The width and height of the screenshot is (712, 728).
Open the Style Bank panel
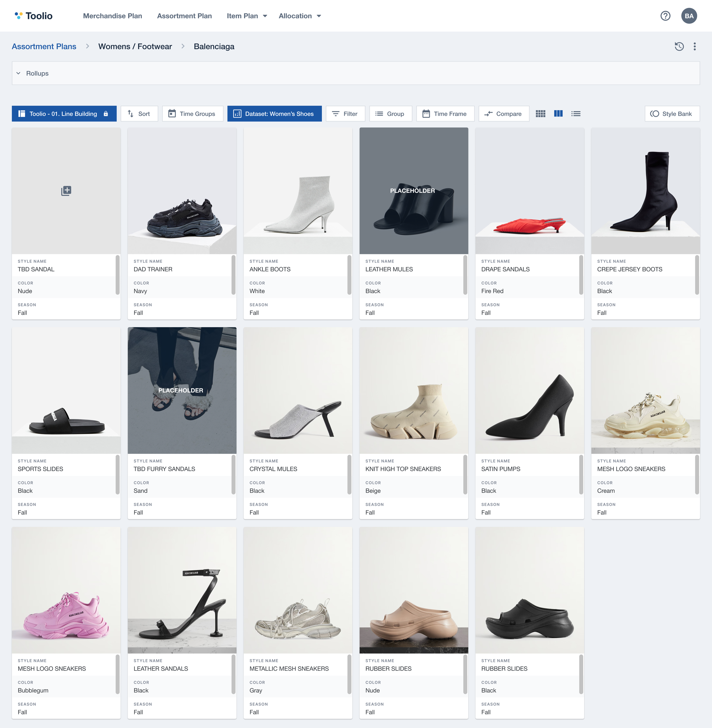672,114
